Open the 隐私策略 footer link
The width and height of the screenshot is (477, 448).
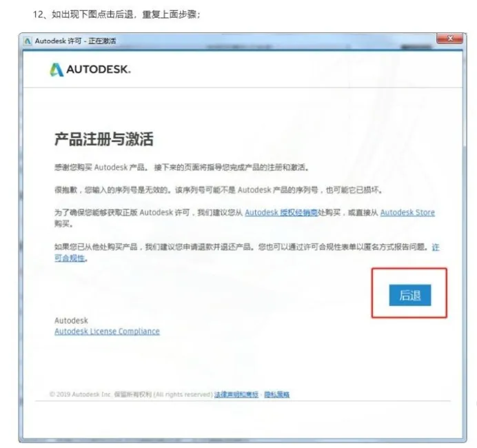pos(277,394)
